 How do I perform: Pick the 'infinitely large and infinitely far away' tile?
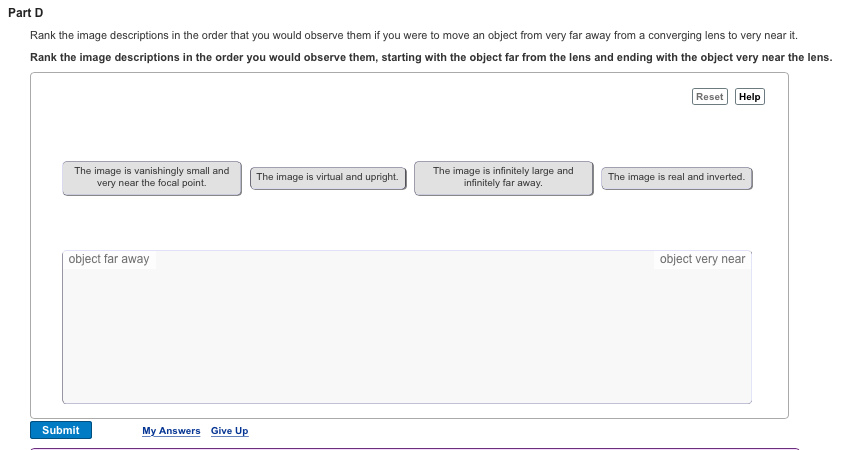[503, 178]
